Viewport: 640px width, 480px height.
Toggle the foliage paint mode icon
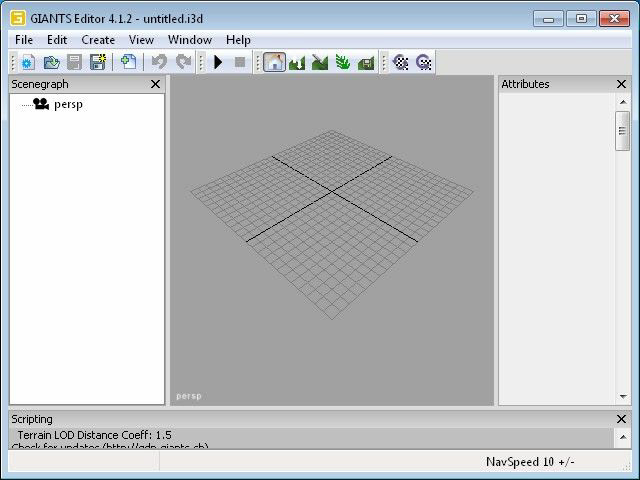coord(343,62)
